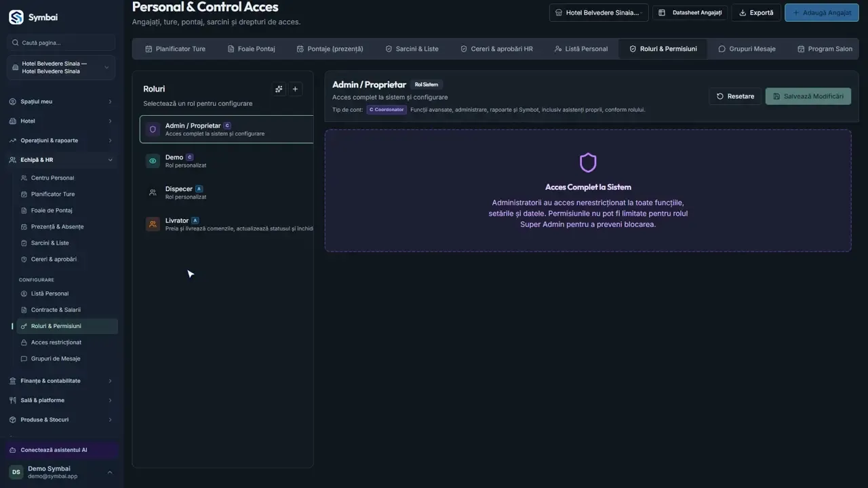The width and height of the screenshot is (868, 488).
Task: Expand the Operațiuni & rapoarte section
Action: pos(110,141)
